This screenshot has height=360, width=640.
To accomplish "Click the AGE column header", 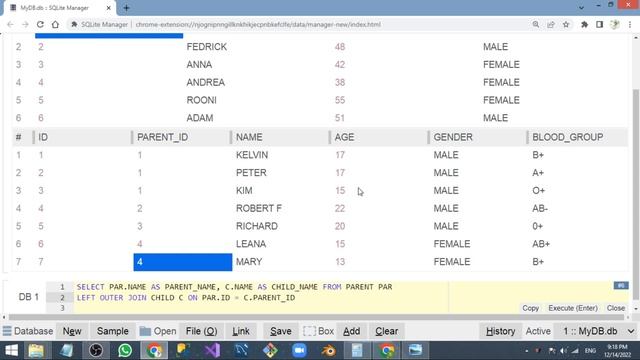I will click(344, 137).
